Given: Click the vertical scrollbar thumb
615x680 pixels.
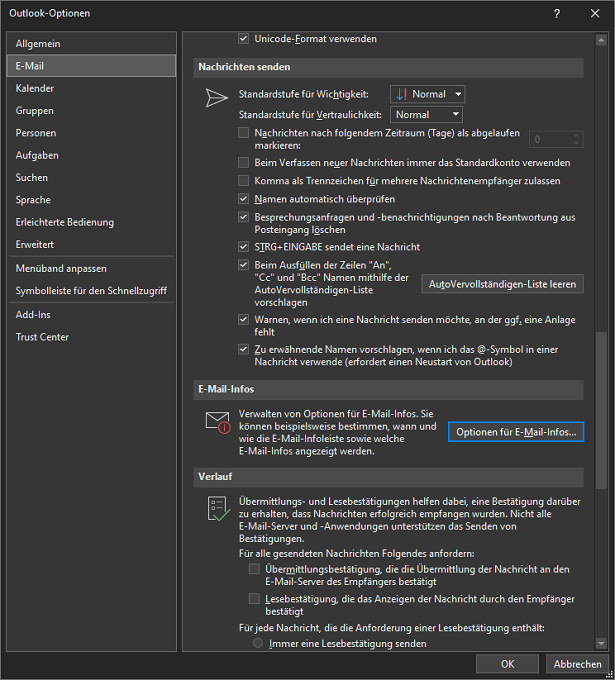Looking at the screenshot, I should [x=601, y=410].
